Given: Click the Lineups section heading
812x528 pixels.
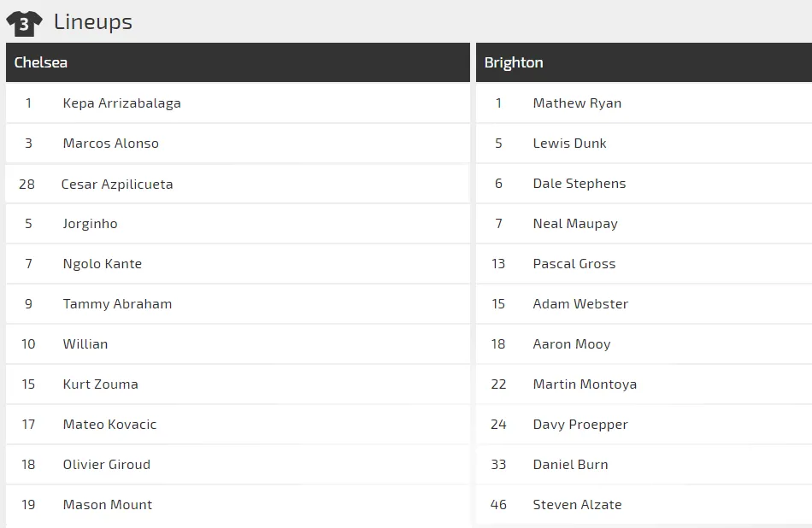Looking at the screenshot, I should (93, 22).
